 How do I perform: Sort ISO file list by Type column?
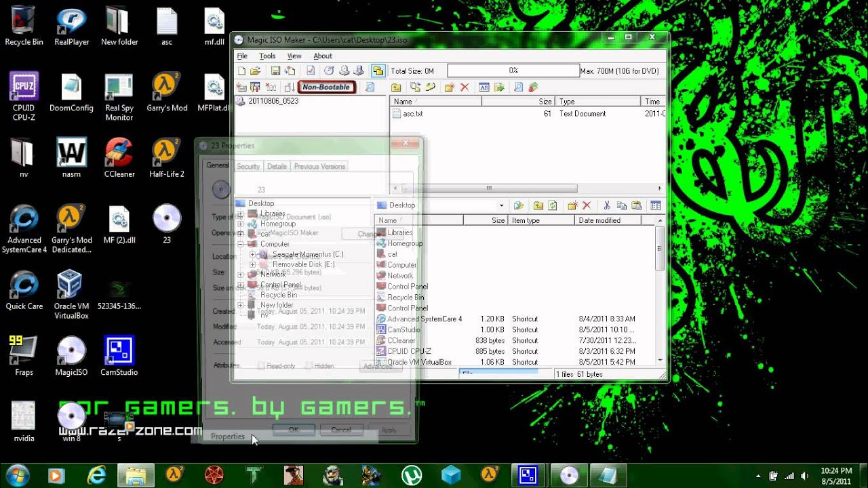598,101
